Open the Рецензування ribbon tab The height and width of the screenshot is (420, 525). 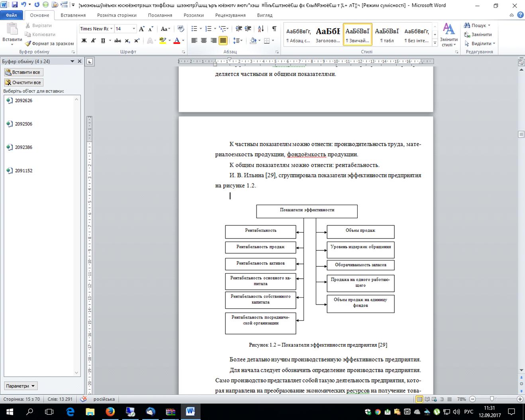click(x=230, y=15)
